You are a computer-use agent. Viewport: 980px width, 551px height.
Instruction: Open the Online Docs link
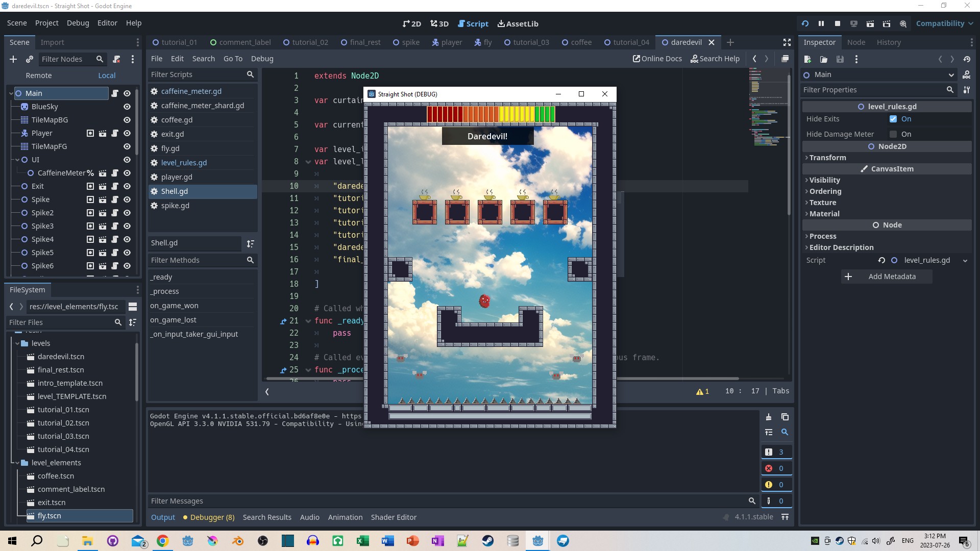point(657,59)
